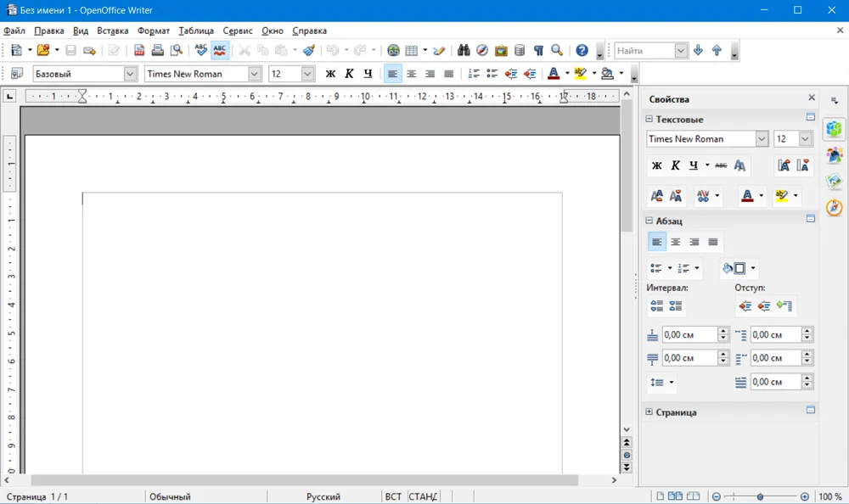Image resolution: width=849 pixels, height=504 pixels.
Task: Click the zoom slider handle
Action: pyautogui.click(x=760, y=496)
